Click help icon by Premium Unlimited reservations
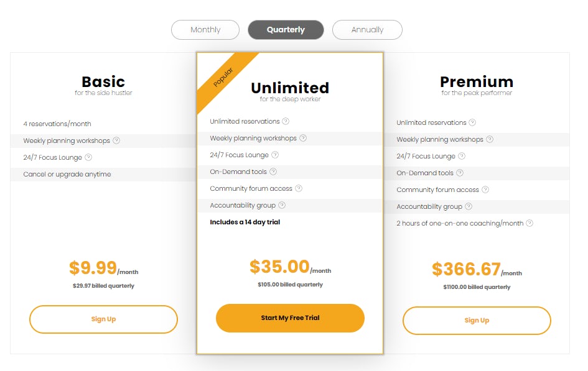 tap(472, 122)
